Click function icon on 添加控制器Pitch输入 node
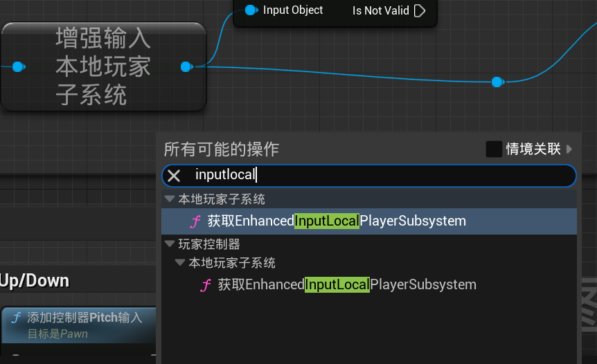 (x=17, y=317)
